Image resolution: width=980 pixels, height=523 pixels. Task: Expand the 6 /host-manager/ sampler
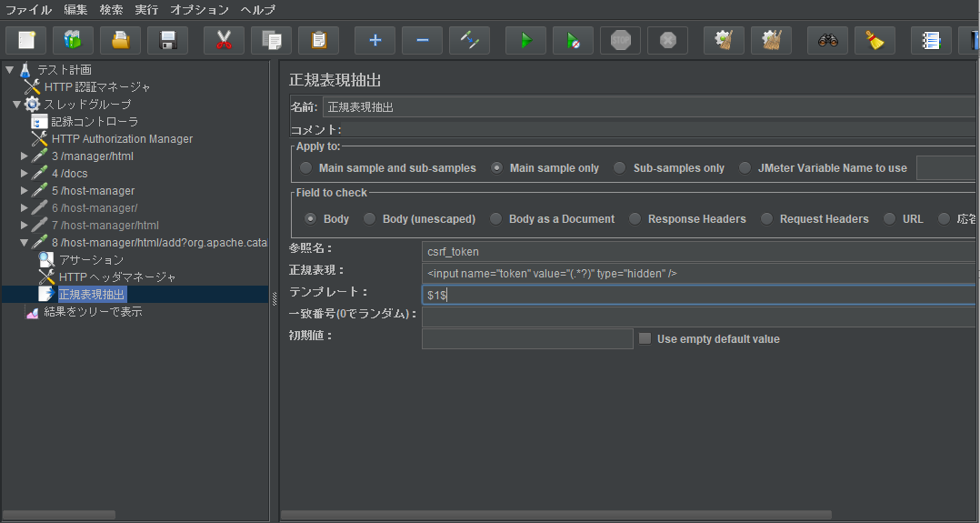25,207
